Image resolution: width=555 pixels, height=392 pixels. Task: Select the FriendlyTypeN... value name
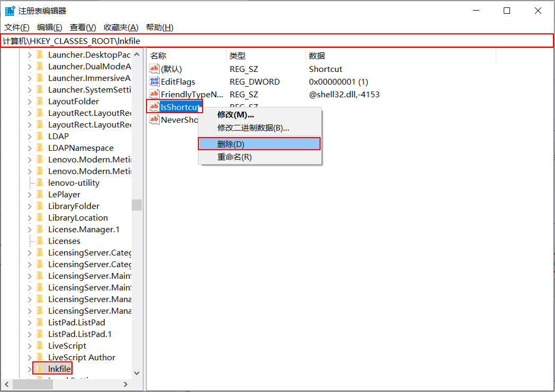click(192, 95)
